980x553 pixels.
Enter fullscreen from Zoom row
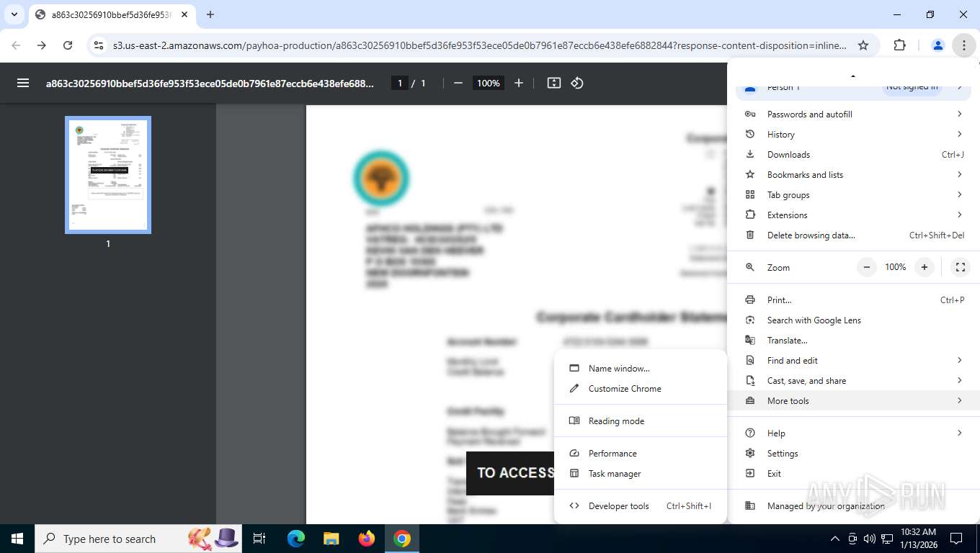pos(961,267)
